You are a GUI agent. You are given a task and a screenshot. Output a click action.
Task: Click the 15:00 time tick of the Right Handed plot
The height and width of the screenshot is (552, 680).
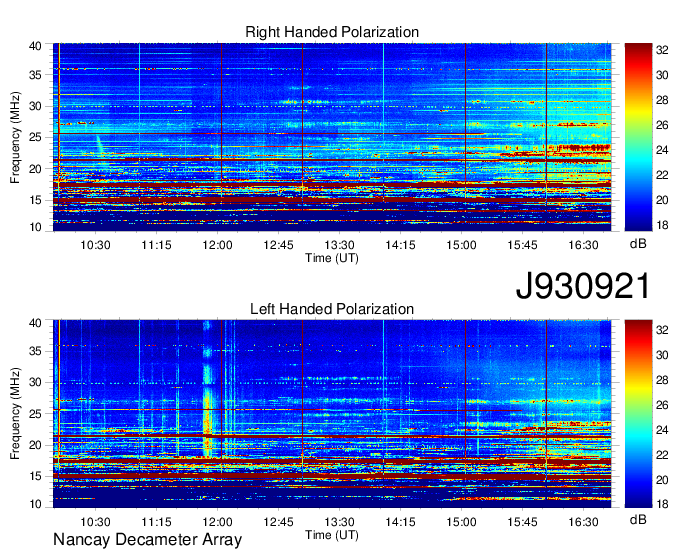(x=461, y=245)
